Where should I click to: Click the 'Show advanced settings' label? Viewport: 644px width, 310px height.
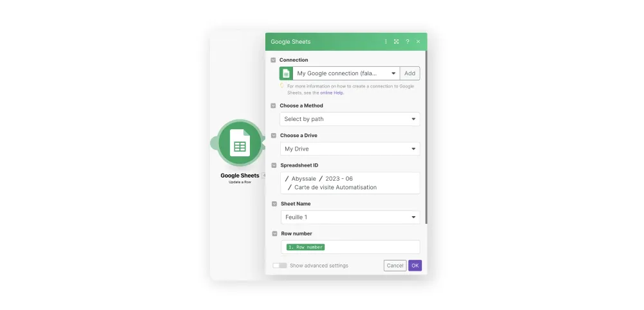pyautogui.click(x=319, y=266)
